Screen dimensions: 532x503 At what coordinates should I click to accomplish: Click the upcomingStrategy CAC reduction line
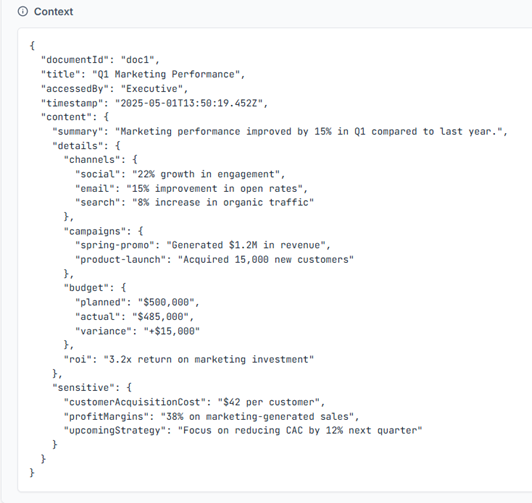pyautogui.click(x=243, y=430)
